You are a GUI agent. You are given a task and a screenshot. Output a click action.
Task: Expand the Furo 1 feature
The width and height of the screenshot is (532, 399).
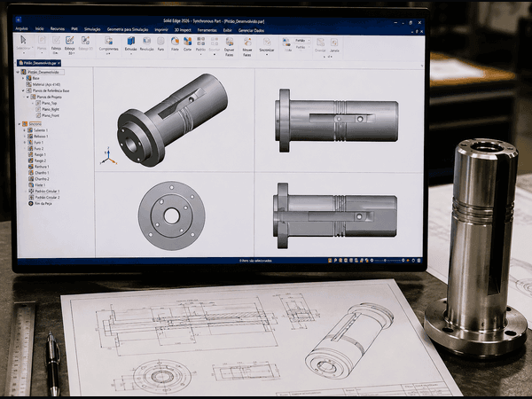25,142
